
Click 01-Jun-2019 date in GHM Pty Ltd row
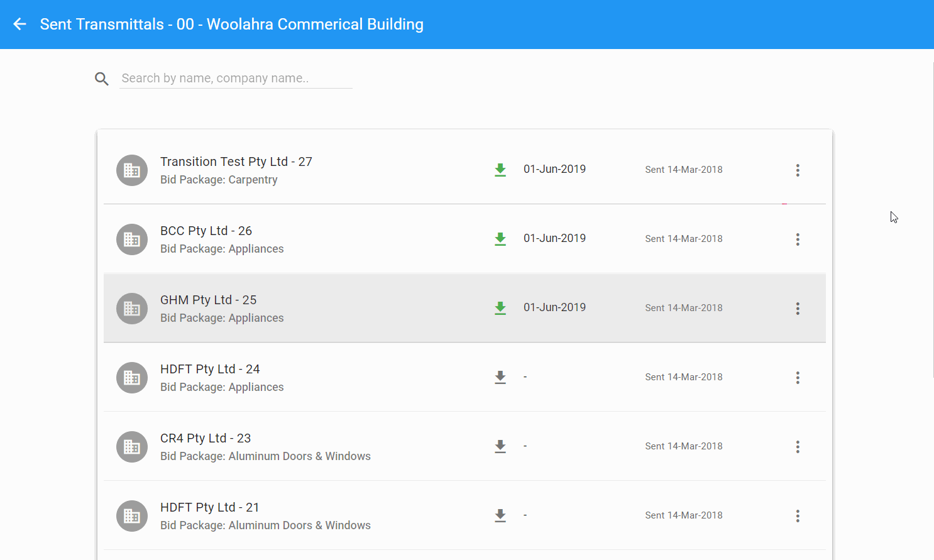point(554,307)
